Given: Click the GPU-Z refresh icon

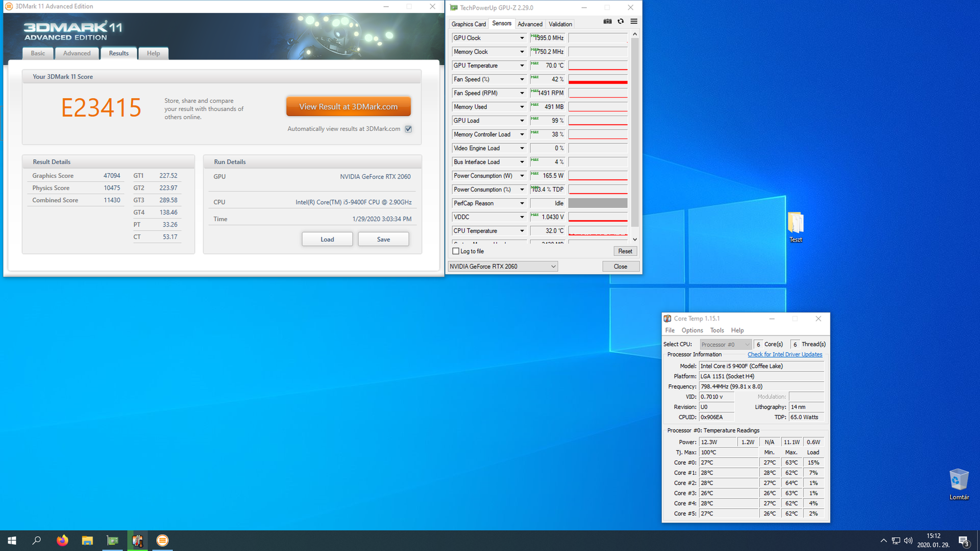Looking at the screenshot, I should point(621,21).
